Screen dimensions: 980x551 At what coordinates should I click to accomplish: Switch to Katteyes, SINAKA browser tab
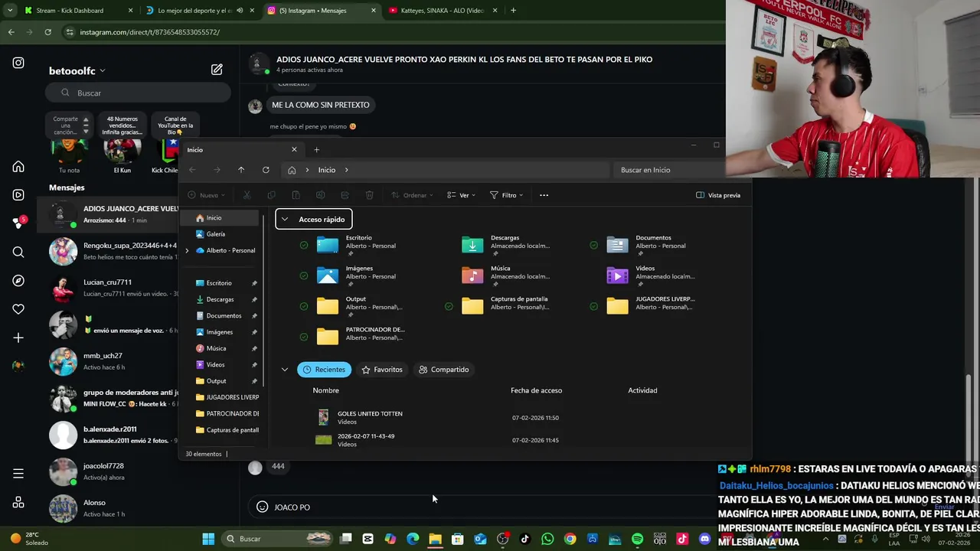click(x=443, y=11)
